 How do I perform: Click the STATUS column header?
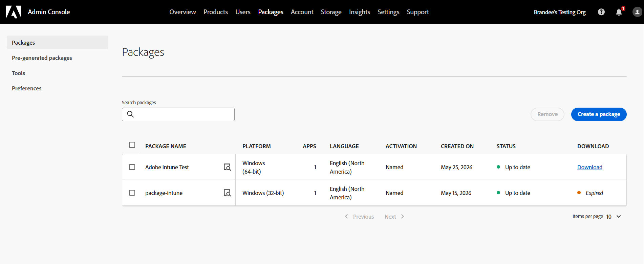coord(506,146)
